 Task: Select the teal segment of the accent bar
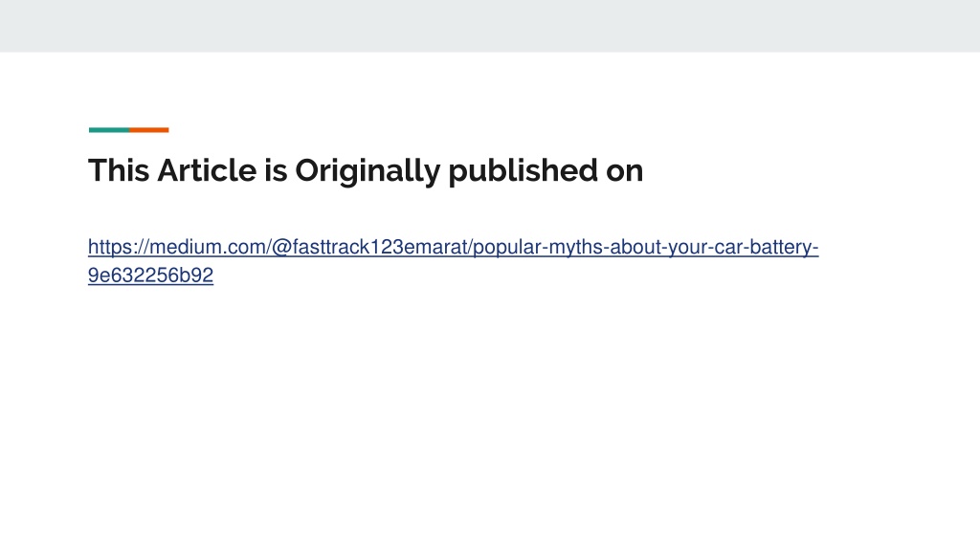click(x=109, y=130)
